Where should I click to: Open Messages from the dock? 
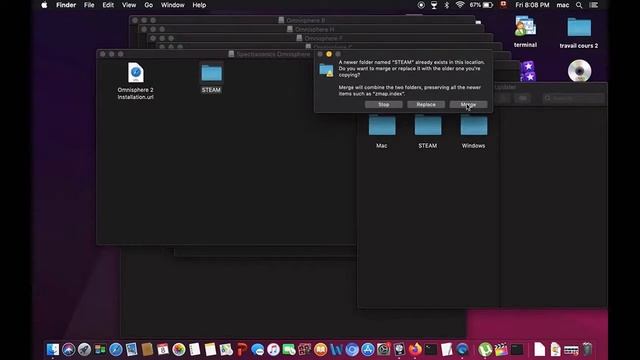pyautogui.click(x=257, y=349)
